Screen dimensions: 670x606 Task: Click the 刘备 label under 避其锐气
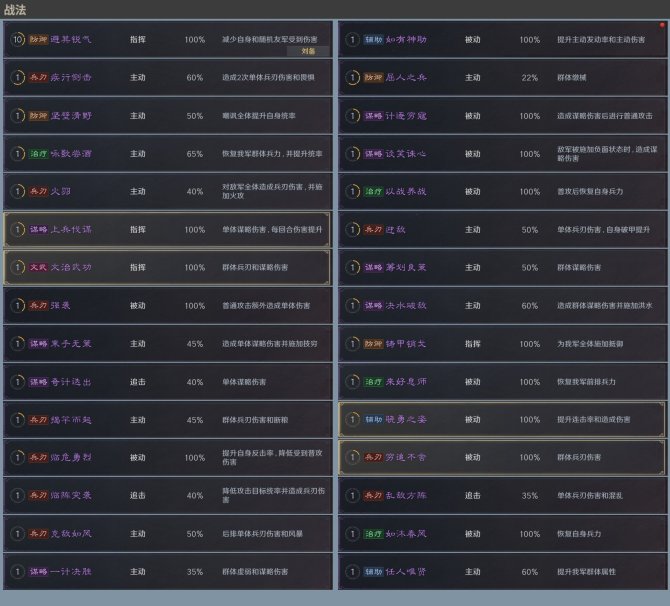coord(308,50)
